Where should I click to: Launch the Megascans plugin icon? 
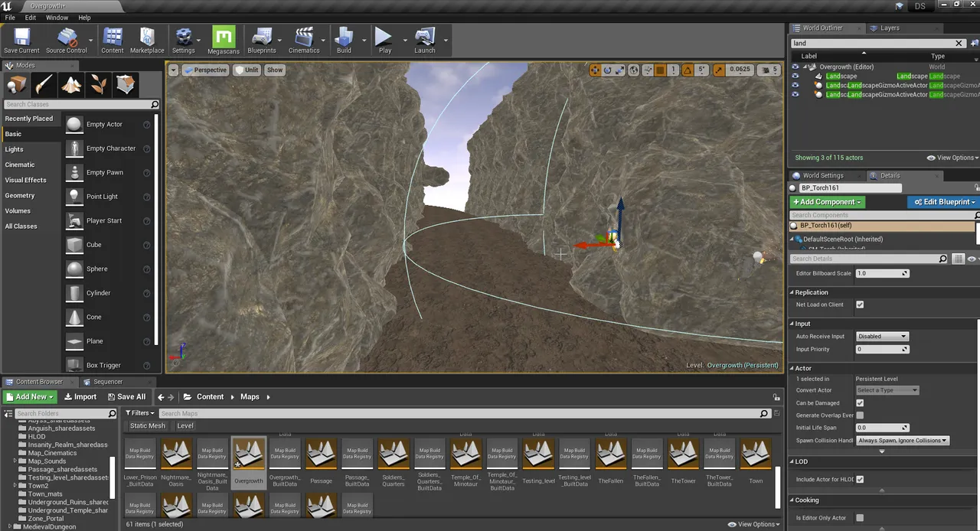(x=224, y=41)
